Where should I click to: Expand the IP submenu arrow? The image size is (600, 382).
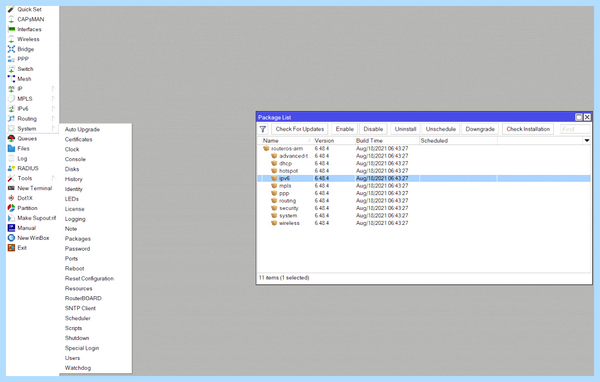[x=53, y=89]
